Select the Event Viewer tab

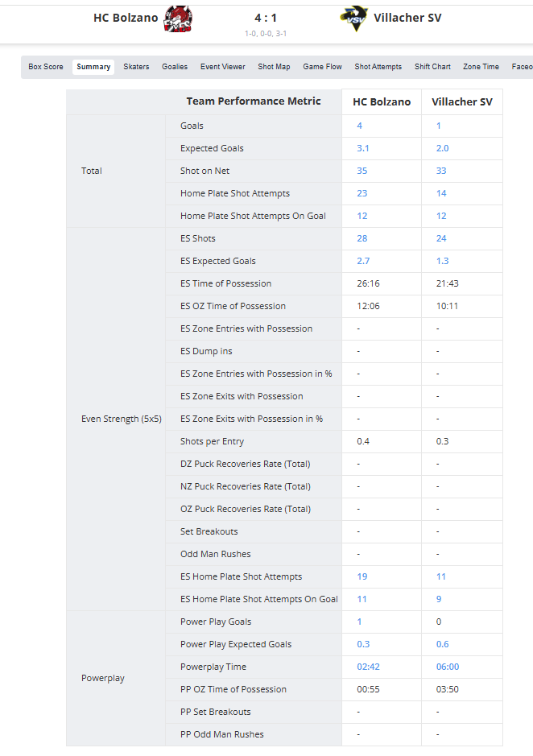tap(223, 67)
